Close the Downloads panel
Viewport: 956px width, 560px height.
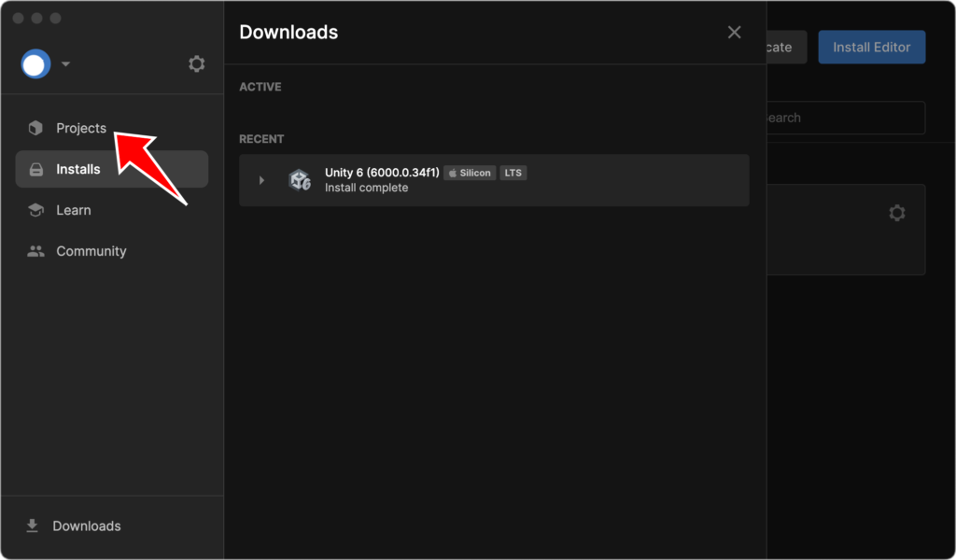point(734,33)
